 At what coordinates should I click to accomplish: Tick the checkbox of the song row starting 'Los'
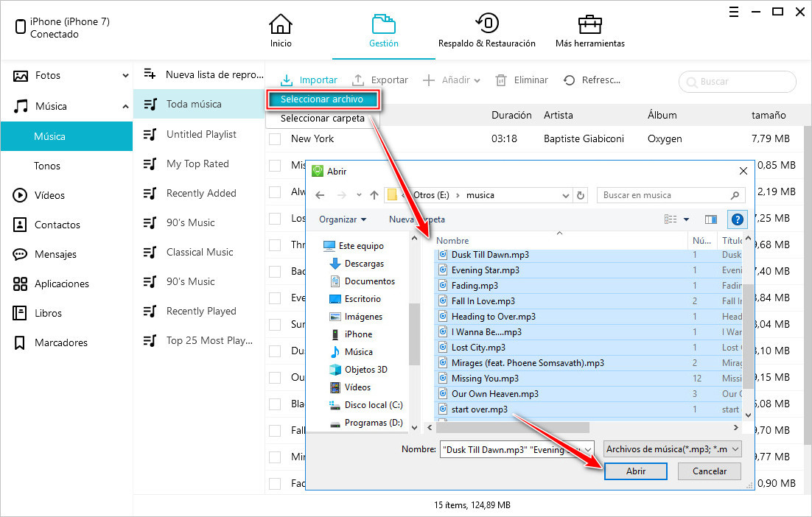pos(275,219)
